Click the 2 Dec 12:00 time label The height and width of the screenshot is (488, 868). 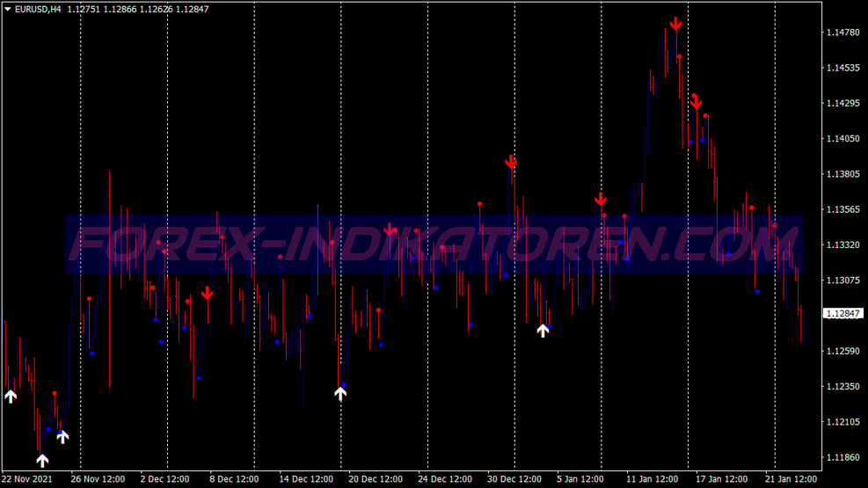tap(165, 479)
